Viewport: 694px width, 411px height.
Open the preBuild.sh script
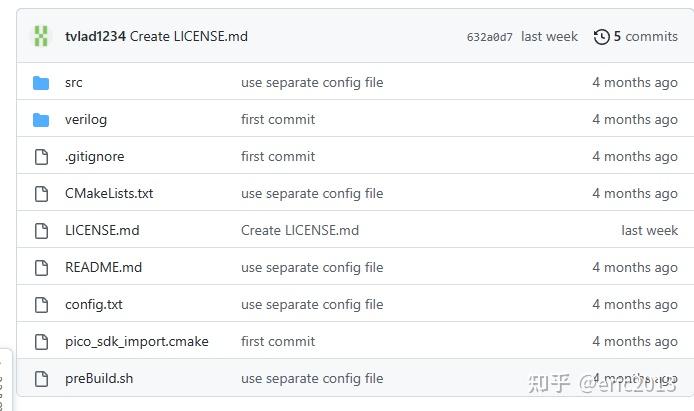pyautogui.click(x=99, y=379)
